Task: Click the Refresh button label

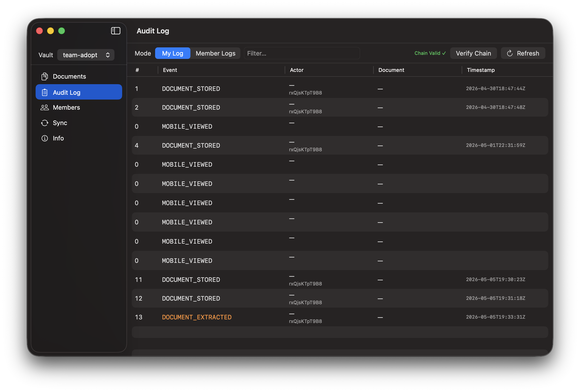Action: (x=528, y=53)
